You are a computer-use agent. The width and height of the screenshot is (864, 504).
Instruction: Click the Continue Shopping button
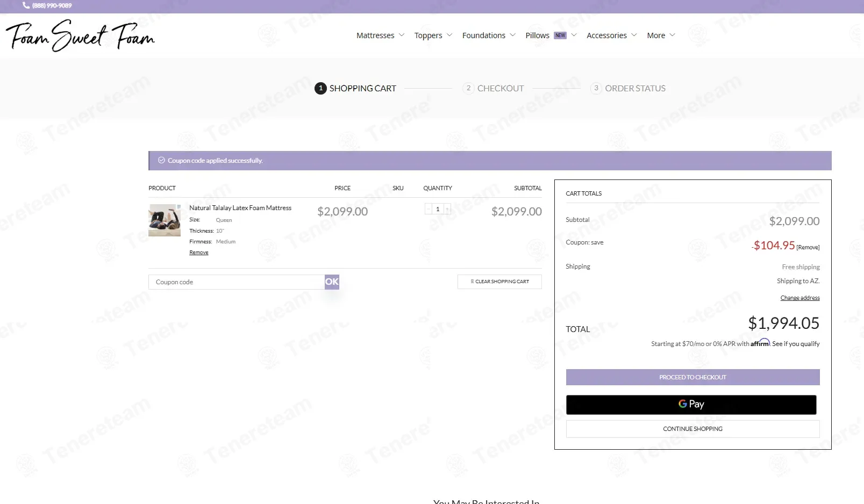(x=692, y=429)
